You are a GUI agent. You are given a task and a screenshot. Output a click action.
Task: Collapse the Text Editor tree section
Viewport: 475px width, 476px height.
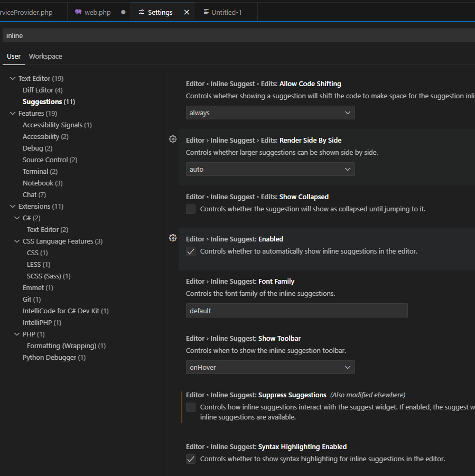tap(13, 78)
